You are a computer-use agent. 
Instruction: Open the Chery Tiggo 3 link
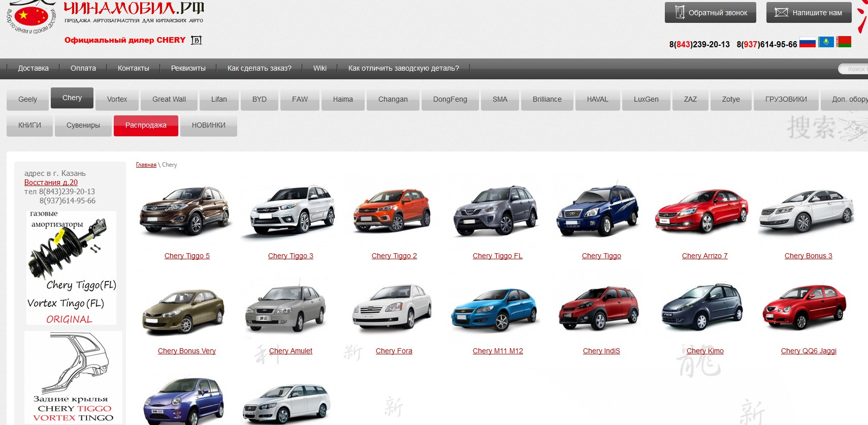tap(291, 256)
